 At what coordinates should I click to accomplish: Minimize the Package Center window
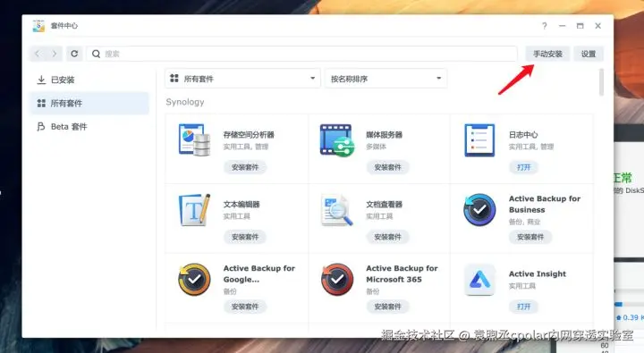pyautogui.click(x=563, y=26)
